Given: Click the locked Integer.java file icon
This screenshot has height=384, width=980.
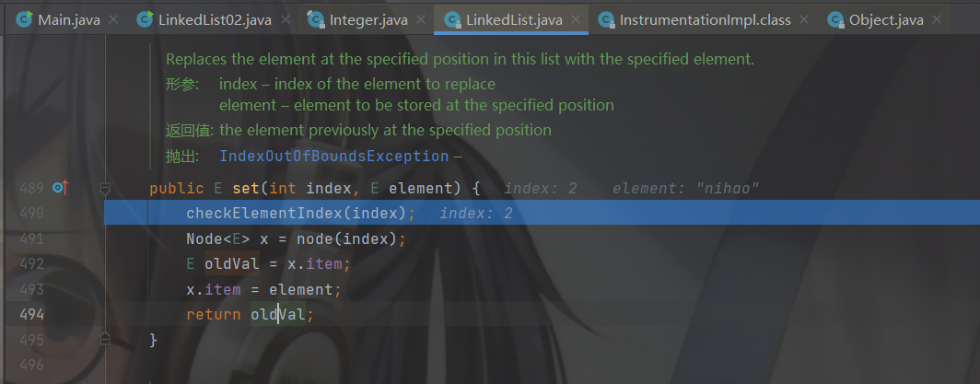Looking at the screenshot, I should point(317,20).
